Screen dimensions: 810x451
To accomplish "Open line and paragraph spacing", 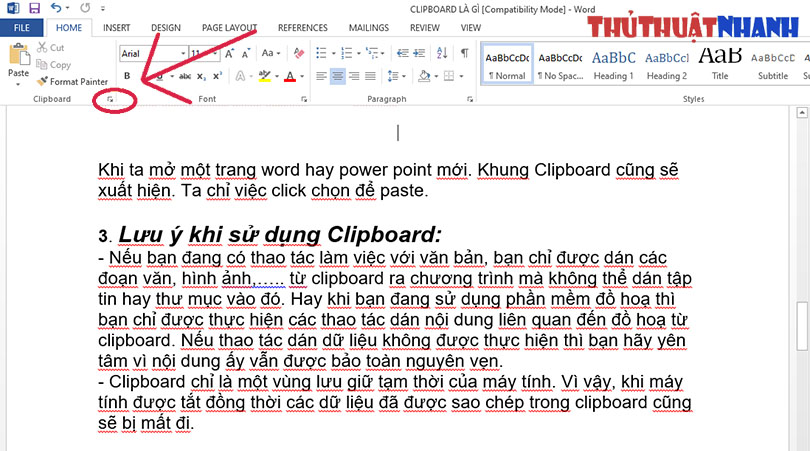I will 393,76.
